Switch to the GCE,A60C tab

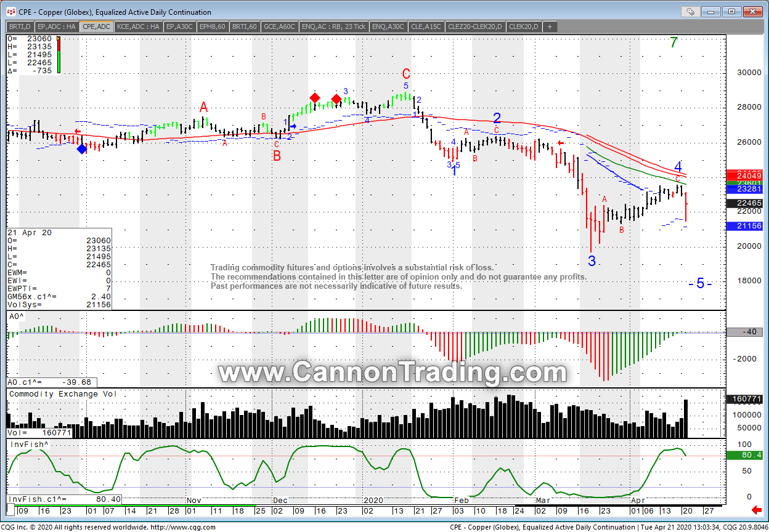pyautogui.click(x=280, y=26)
